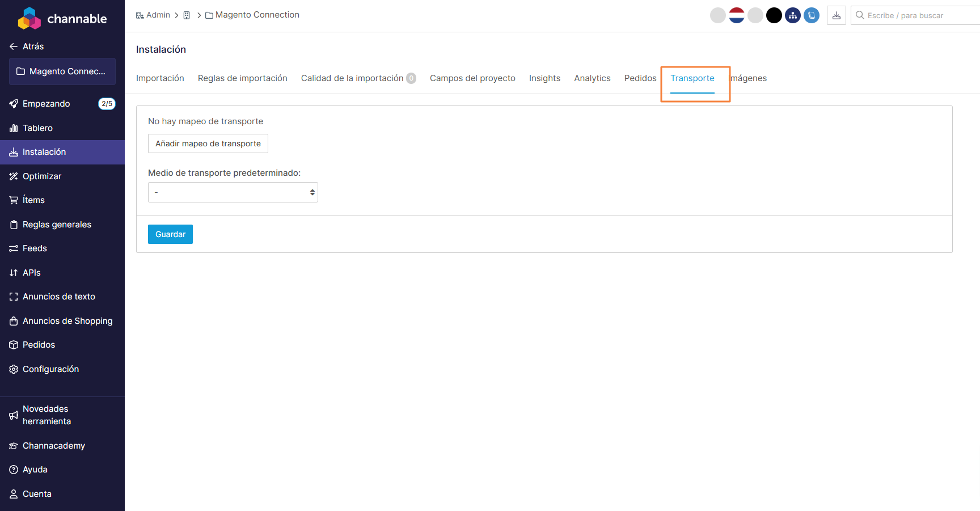The image size is (980, 511).
Task: Open Channacademy graduation cap icon
Action: (x=14, y=446)
